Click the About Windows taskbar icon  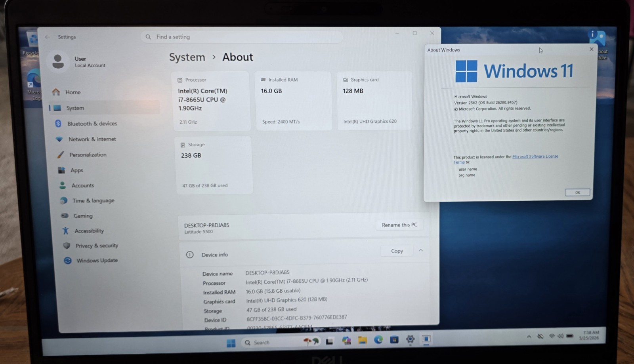426,339
